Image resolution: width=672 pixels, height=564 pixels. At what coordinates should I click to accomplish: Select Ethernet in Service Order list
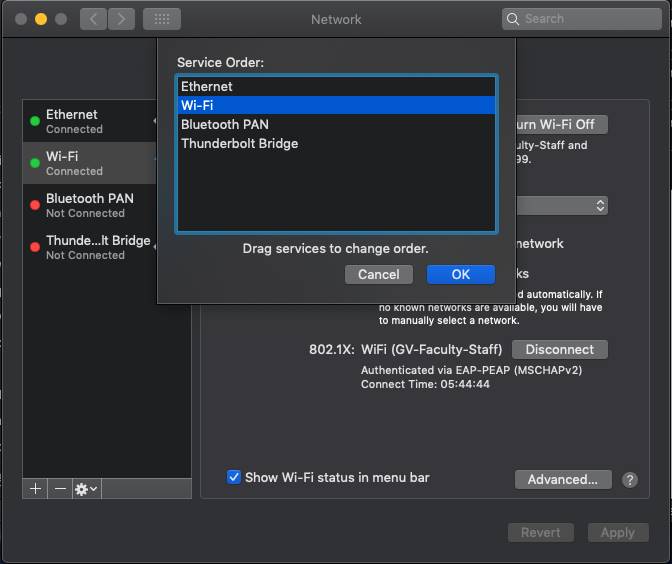pos(335,87)
